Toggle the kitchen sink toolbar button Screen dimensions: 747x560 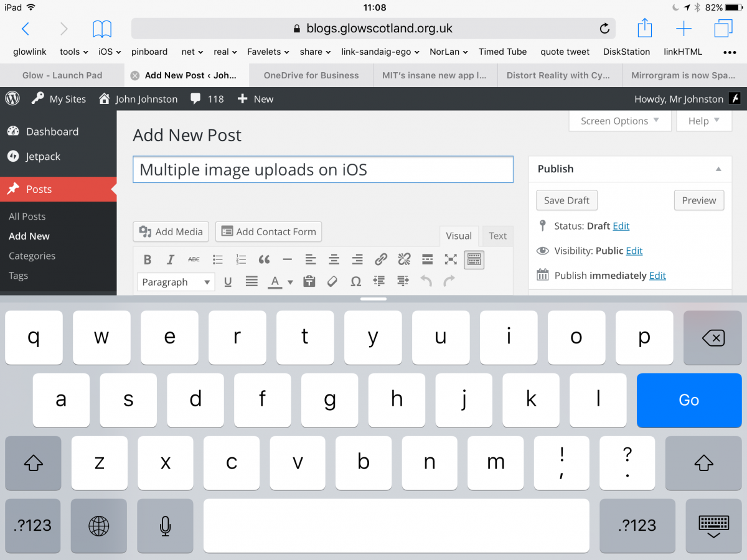point(474,259)
